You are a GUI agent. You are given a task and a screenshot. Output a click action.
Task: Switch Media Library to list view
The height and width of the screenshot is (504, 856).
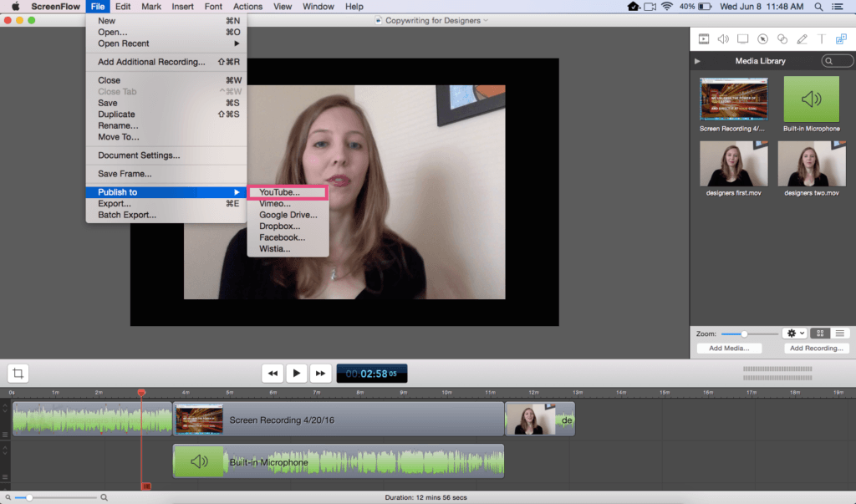click(839, 333)
